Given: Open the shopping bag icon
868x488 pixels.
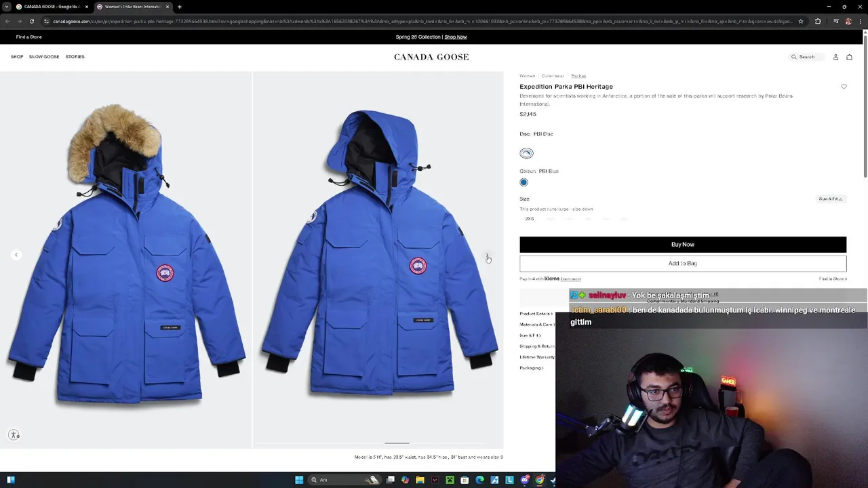Looking at the screenshot, I should click(x=849, y=57).
